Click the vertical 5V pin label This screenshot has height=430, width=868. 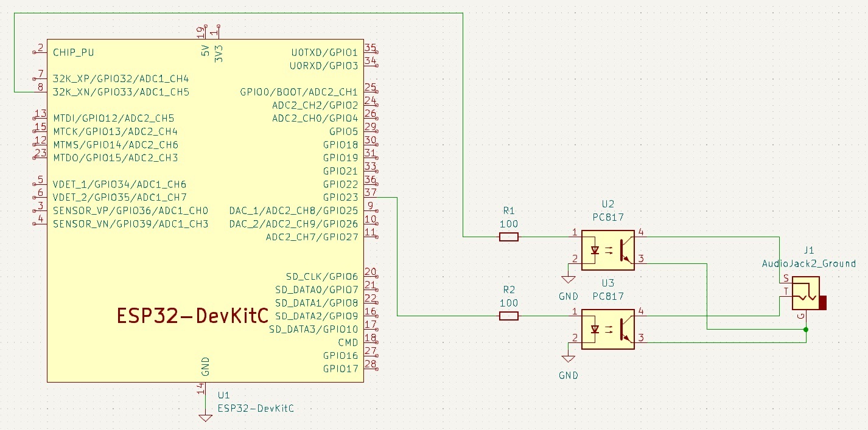(206, 51)
